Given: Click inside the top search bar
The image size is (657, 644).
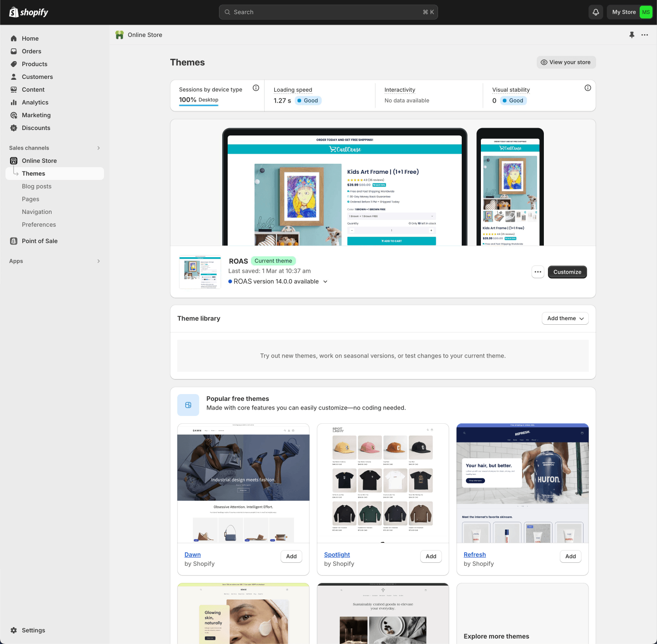Looking at the screenshot, I should click(x=328, y=12).
